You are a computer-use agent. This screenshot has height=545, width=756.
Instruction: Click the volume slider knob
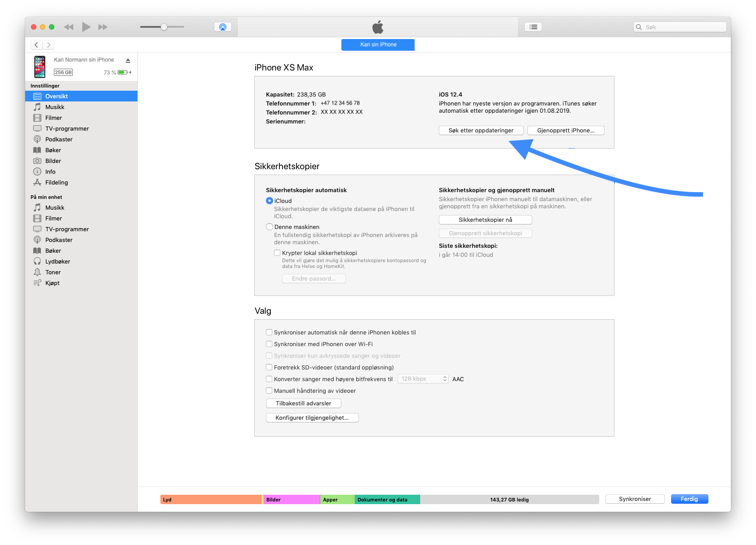pos(164,27)
